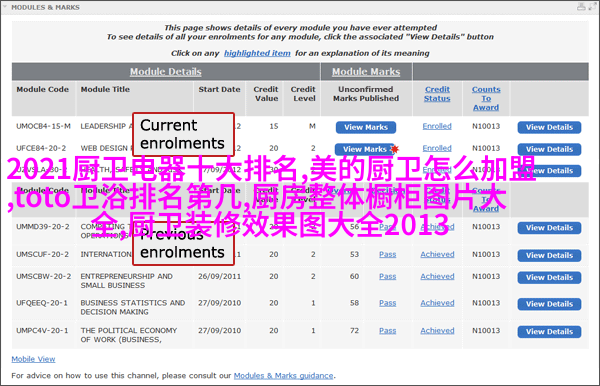This screenshot has width=600, height=386.
Task: Click title 'ENTREPRENEURSHIP AND SMALL BUSINESS'
Action: click(126, 281)
